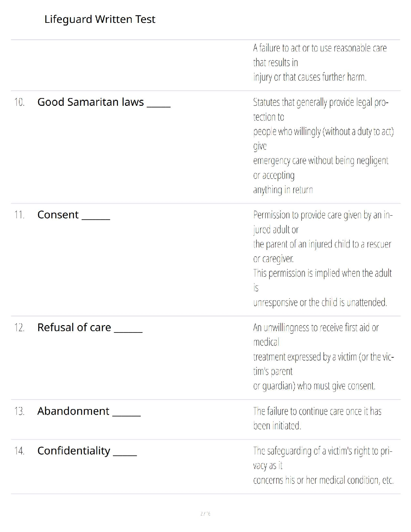Screen dimensions: 411x532
Task: Click the definition starting 'Statutes that generally'
Action: coord(323,146)
